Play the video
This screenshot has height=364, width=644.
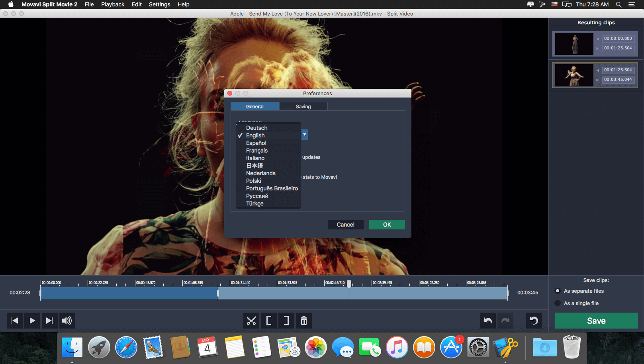(x=32, y=321)
